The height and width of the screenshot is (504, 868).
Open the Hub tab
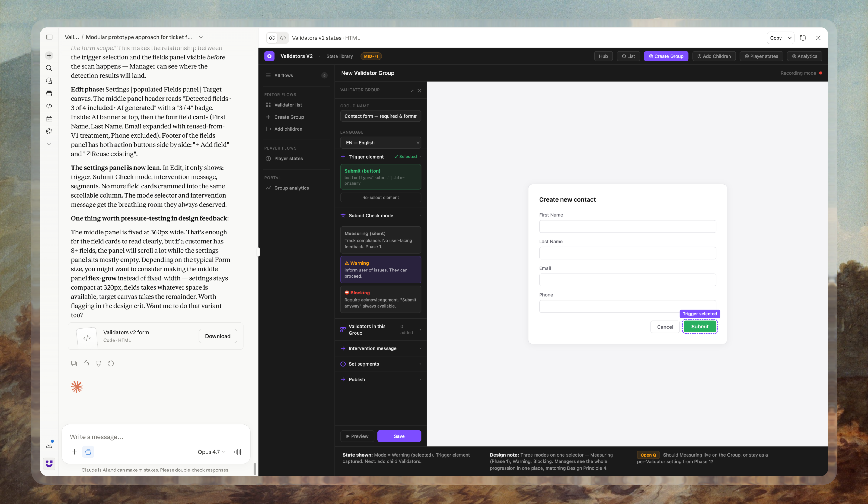tap(604, 56)
